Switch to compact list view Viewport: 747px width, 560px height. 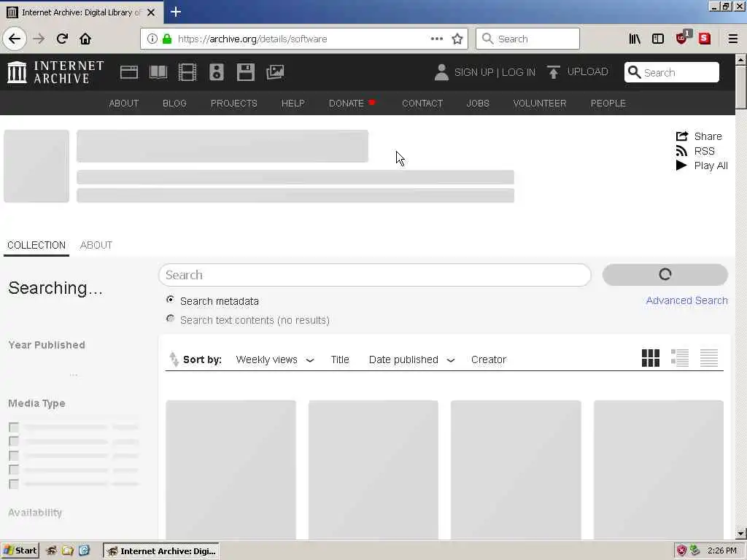(709, 358)
